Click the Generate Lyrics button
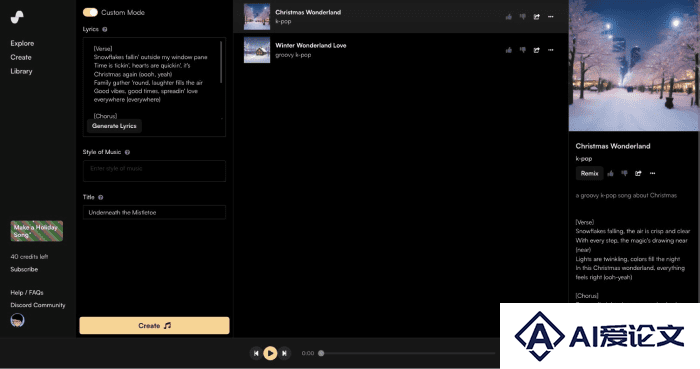The image size is (700, 369). click(x=114, y=126)
